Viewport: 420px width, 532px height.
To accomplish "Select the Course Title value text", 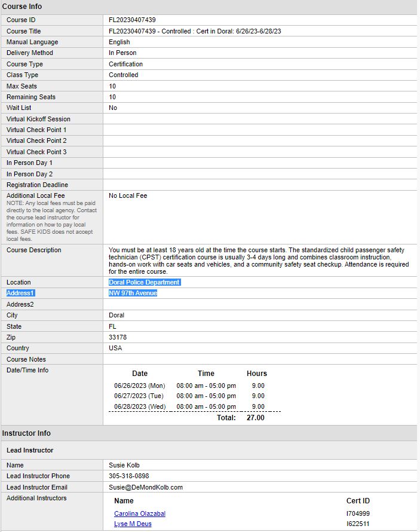I will [x=195, y=31].
